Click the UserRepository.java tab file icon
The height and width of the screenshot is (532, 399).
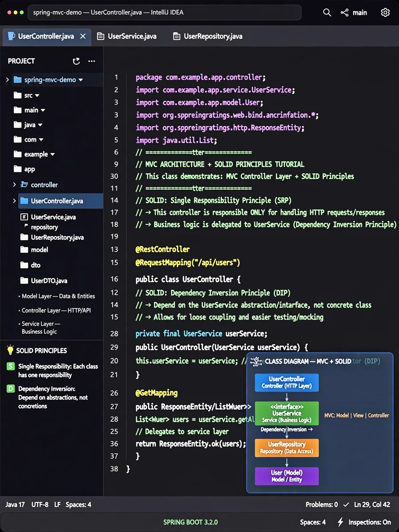[177, 36]
